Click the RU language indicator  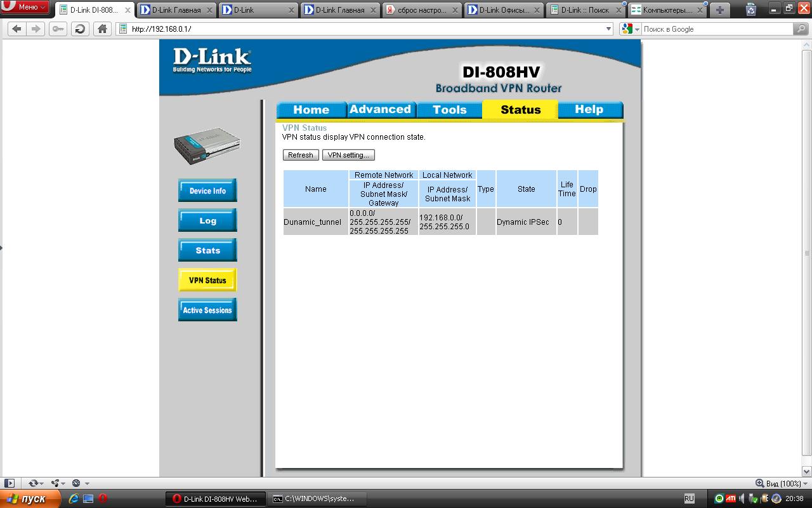click(x=689, y=498)
